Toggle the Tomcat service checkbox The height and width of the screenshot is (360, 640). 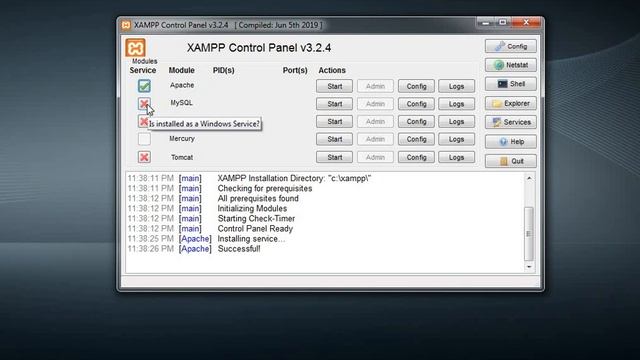click(x=144, y=157)
